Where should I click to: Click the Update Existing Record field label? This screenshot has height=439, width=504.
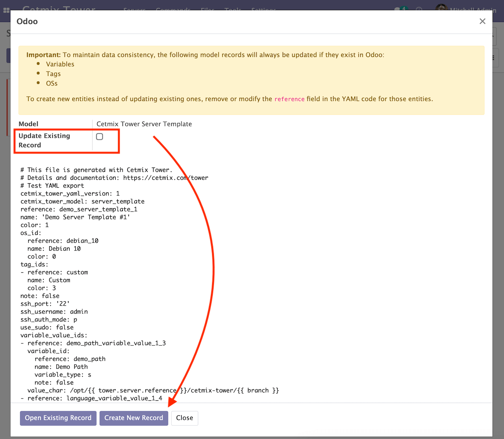click(x=44, y=140)
